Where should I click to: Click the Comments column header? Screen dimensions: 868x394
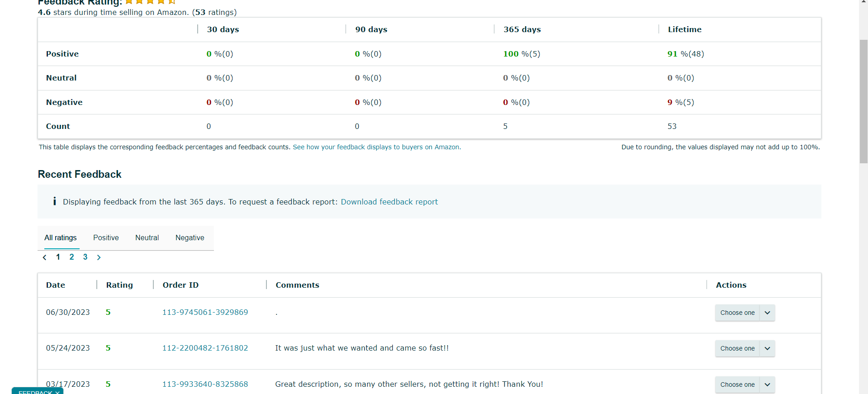[x=298, y=285]
